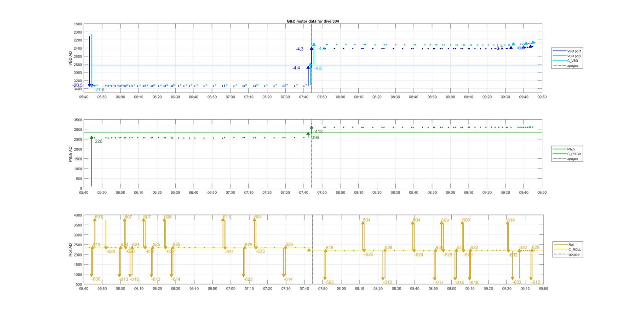Screen dimensions: 644x319
Task: Click the '608' roll data label
Action: pos(466,220)
